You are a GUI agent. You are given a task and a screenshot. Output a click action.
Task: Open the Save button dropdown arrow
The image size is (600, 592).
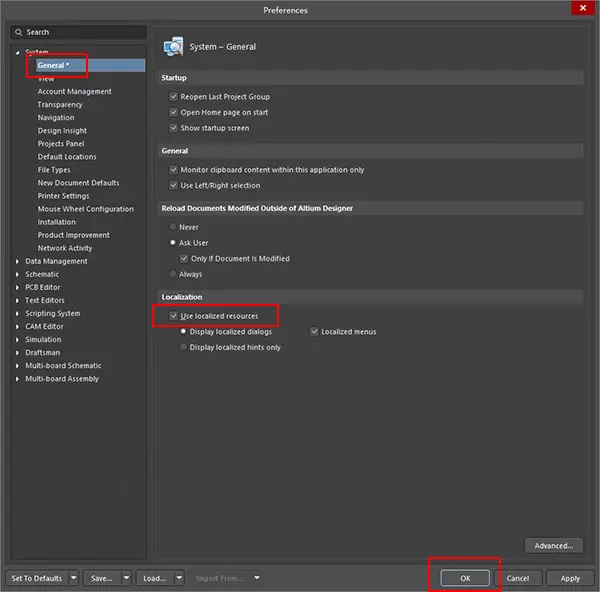126,578
